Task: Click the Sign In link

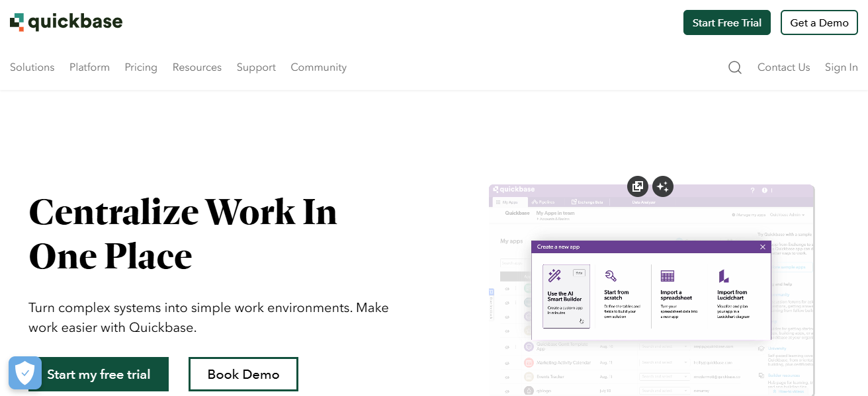Action: [x=842, y=67]
